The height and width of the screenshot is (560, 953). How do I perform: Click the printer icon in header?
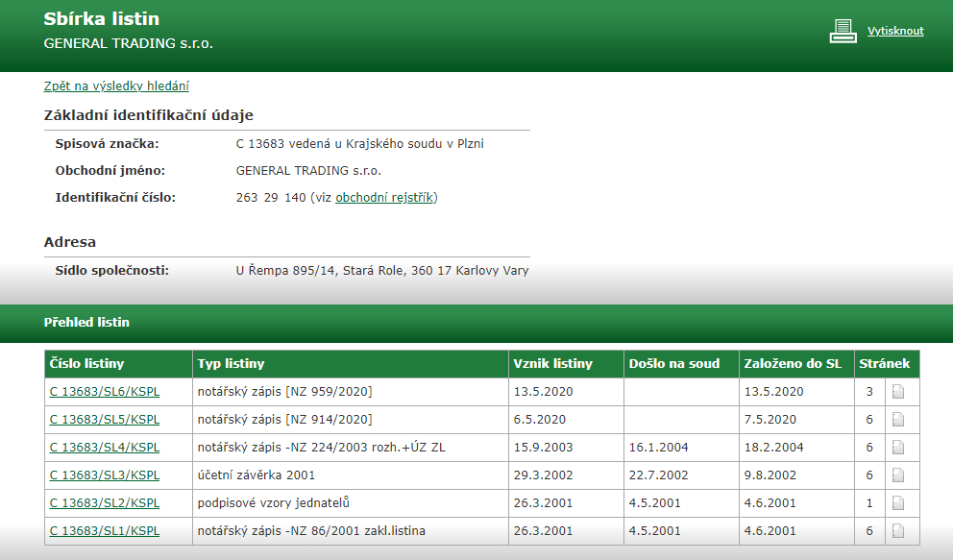843,32
